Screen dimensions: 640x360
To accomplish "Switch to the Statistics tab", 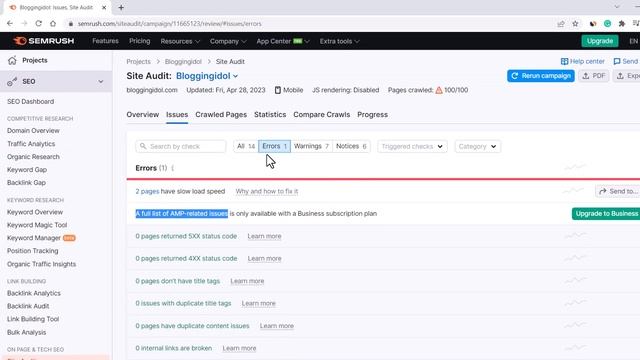I will click(x=270, y=115).
